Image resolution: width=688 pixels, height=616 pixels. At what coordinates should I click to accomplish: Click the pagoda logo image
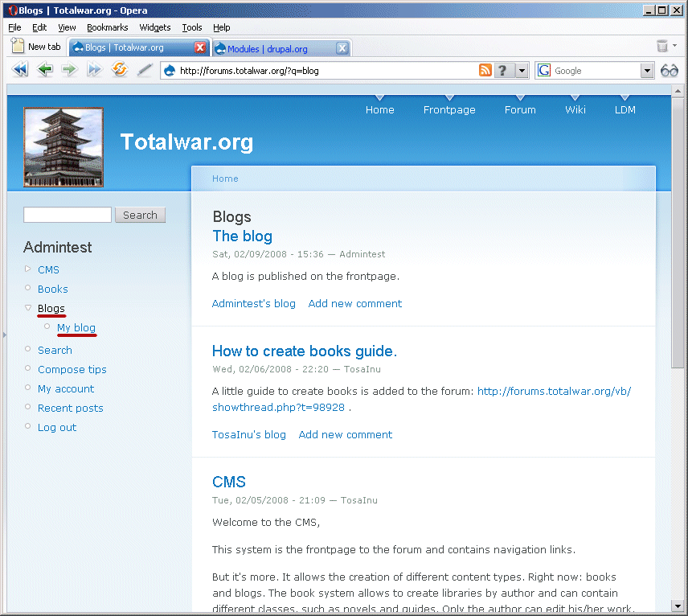point(63,147)
